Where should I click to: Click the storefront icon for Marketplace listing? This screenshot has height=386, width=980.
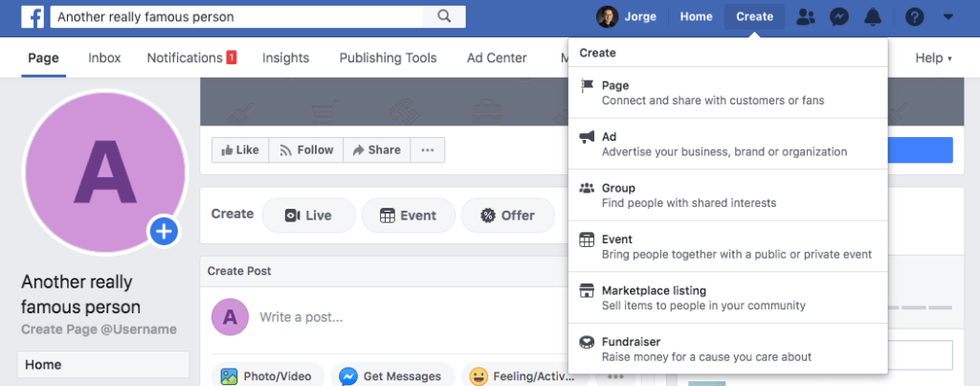pos(587,291)
